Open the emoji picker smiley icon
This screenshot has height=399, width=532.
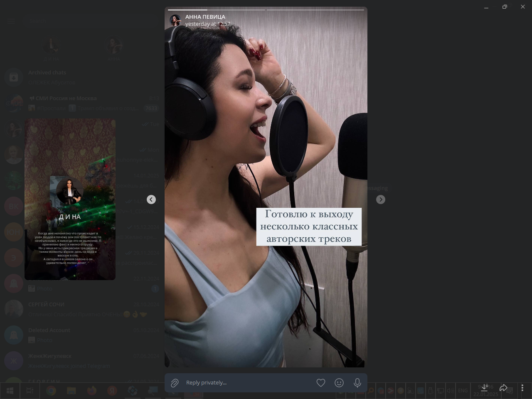[x=339, y=383]
